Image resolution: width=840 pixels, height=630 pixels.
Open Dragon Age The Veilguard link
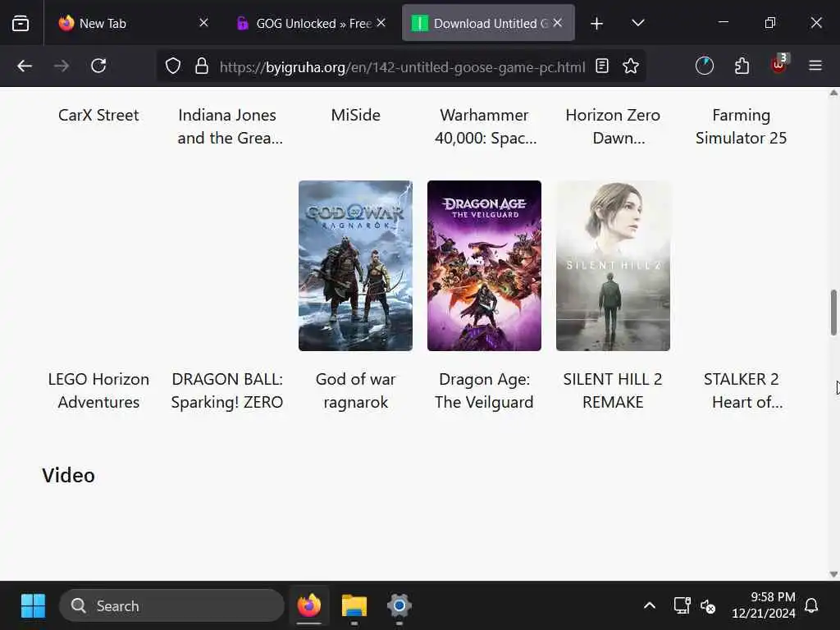(x=484, y=390)
